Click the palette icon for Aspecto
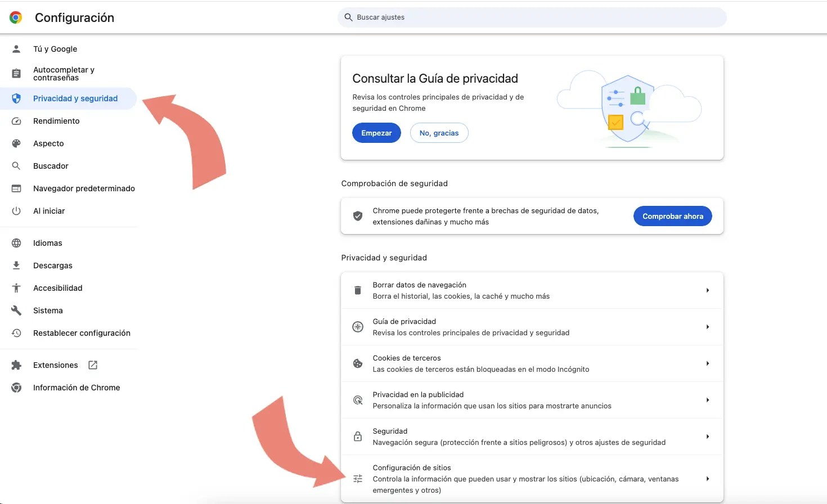The width and height of the screenshot is (827, 504). [16, 143]
